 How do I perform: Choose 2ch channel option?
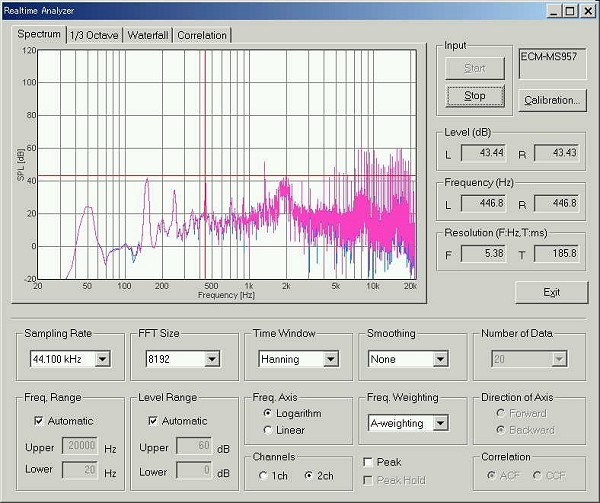[309, 476]
